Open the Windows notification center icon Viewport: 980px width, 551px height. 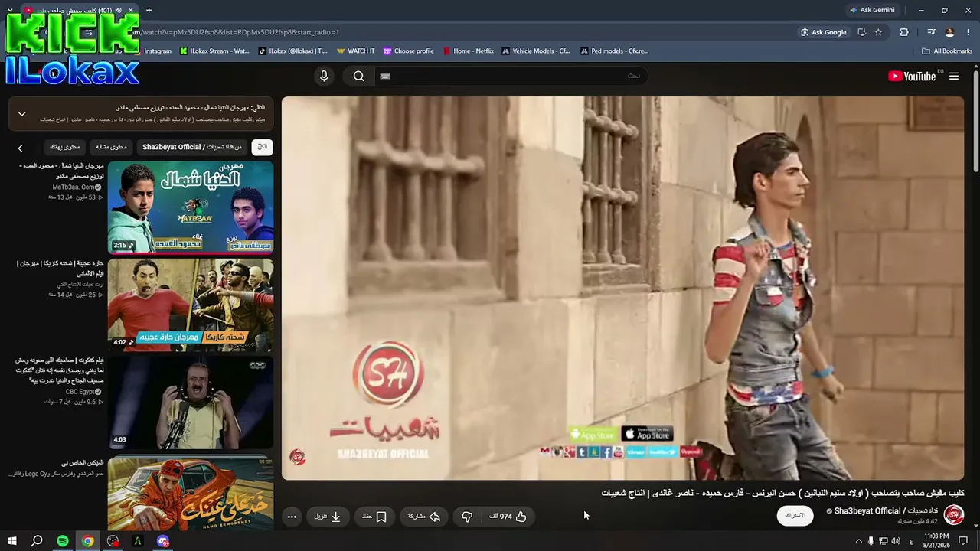(964, 541)
